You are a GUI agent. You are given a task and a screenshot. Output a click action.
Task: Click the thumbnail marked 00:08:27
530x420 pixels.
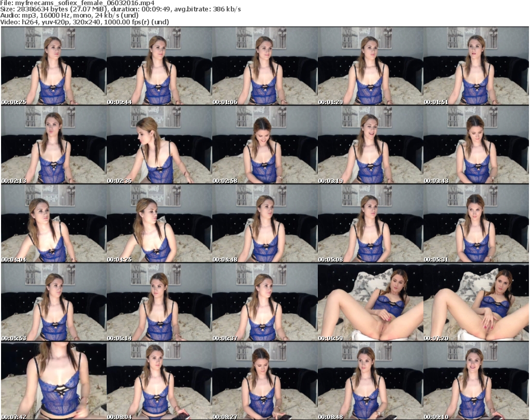(264, 381)
